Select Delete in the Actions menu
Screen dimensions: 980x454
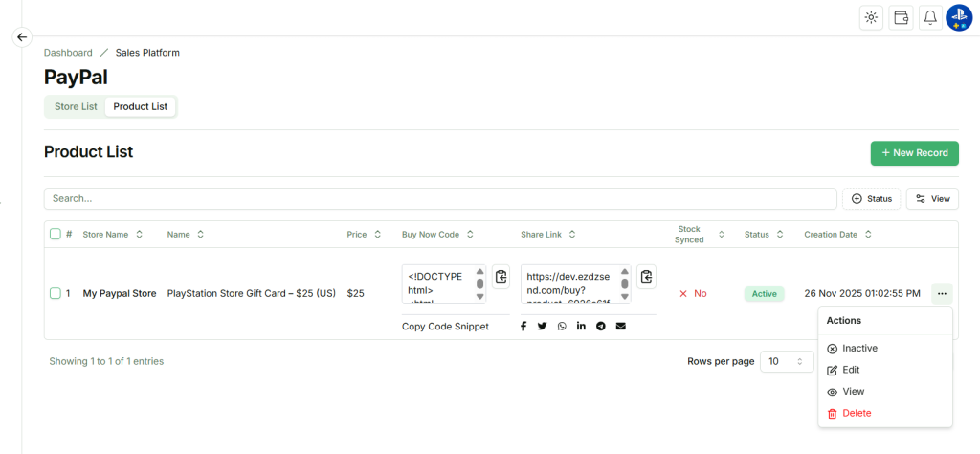coord(856,413)
